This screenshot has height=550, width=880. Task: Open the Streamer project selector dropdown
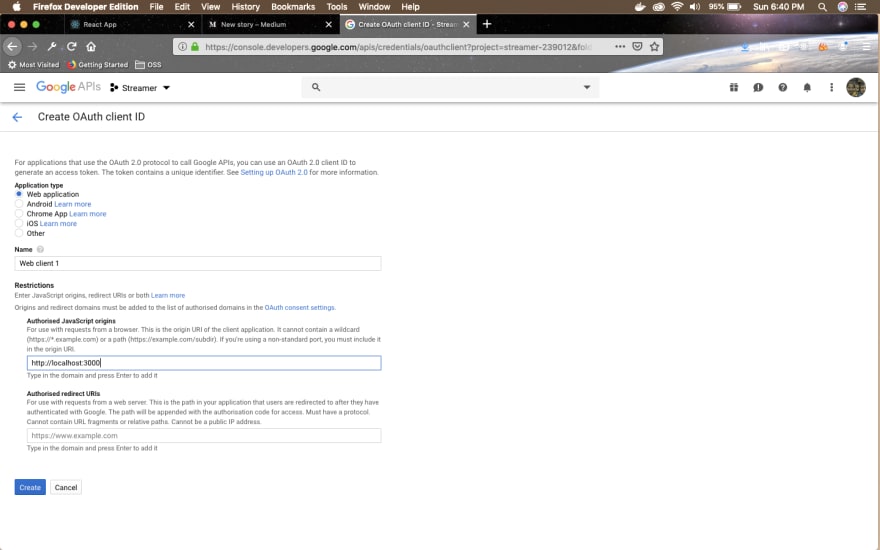[140, 88]
